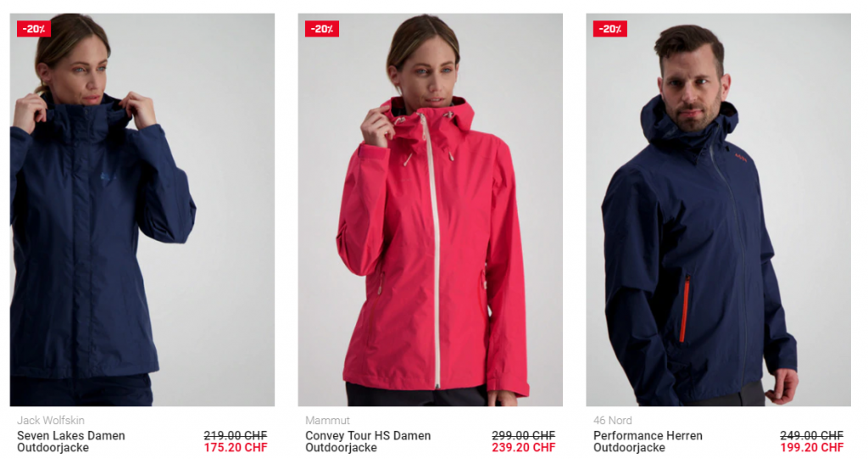Viewport: 868px width, 459px height.
Task: Select the 46 Nord brand label
Action: point(613,420)
